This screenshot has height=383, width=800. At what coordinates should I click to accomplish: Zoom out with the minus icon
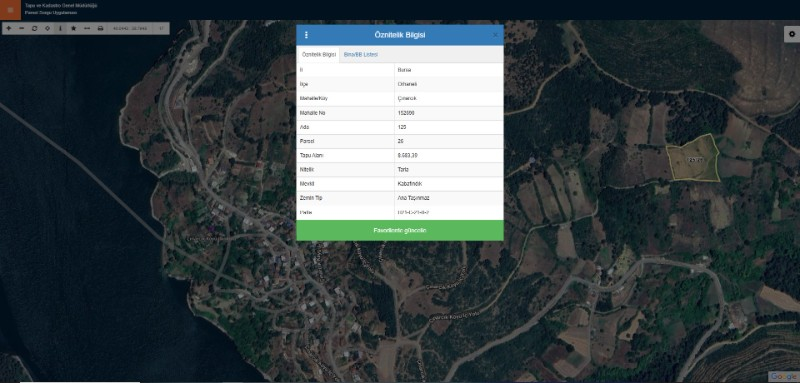point(21,28)
